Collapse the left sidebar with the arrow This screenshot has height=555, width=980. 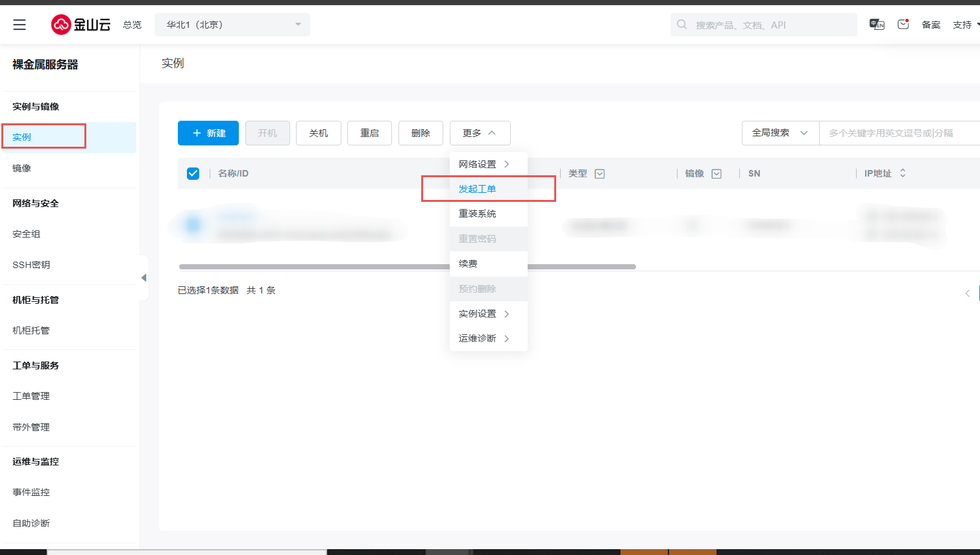tap(143, 278)
